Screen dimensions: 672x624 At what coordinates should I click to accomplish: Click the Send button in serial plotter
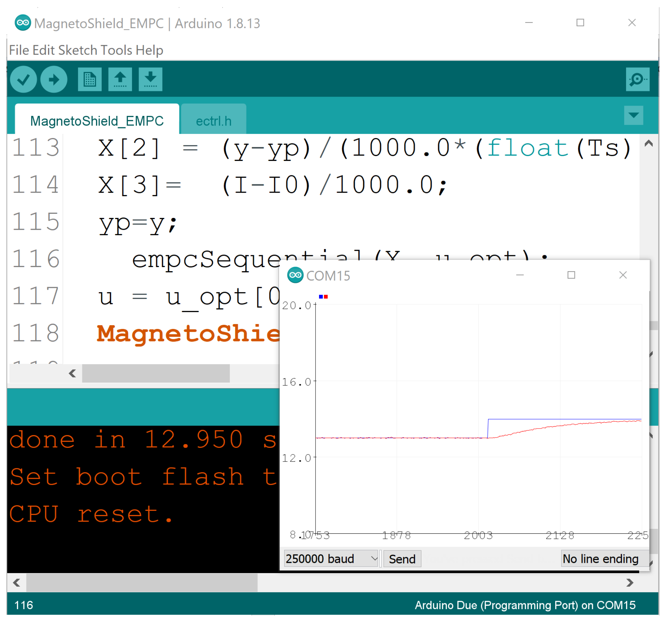pos(402,559)
